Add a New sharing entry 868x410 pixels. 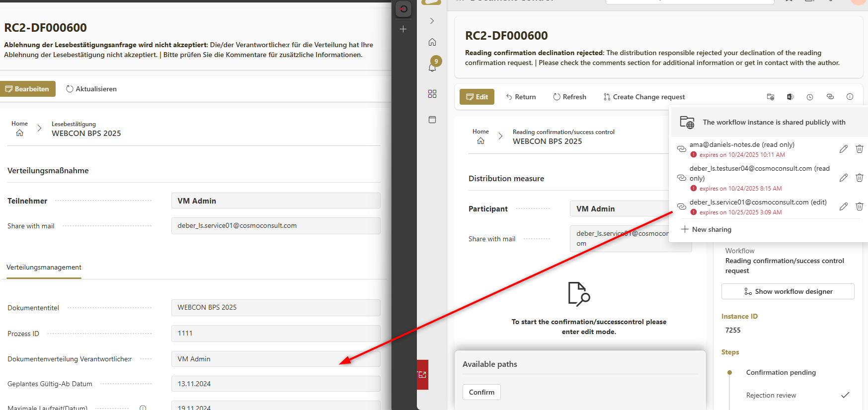[x=706, y=229]
